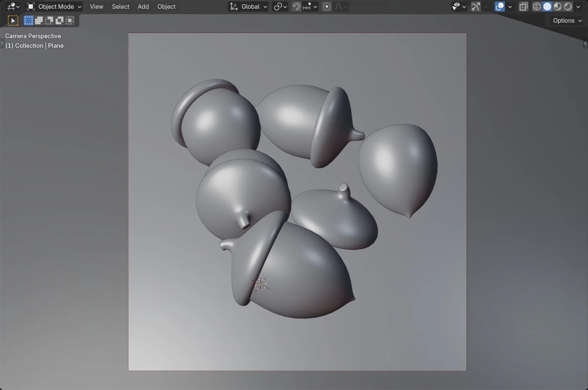Screen dimensions: 588x390
Task: Enable proportional editing
Action: pyautogui.click(x=326, y=6)
